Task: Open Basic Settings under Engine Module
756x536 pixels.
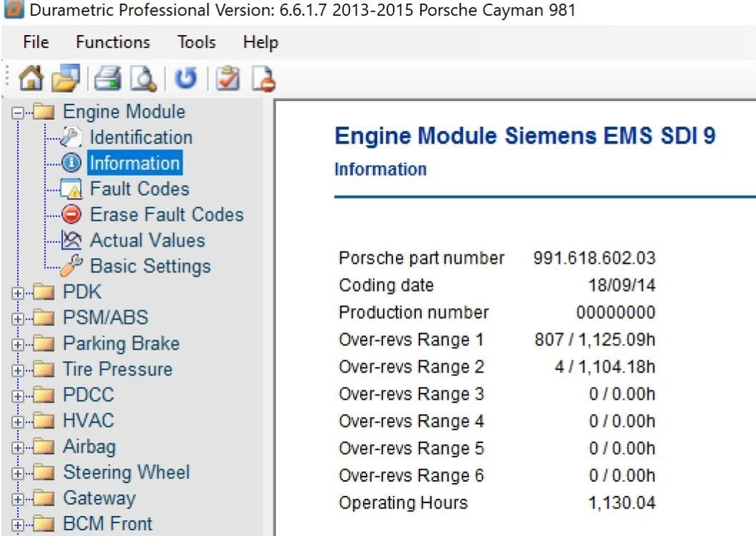Action: (150, 267)
